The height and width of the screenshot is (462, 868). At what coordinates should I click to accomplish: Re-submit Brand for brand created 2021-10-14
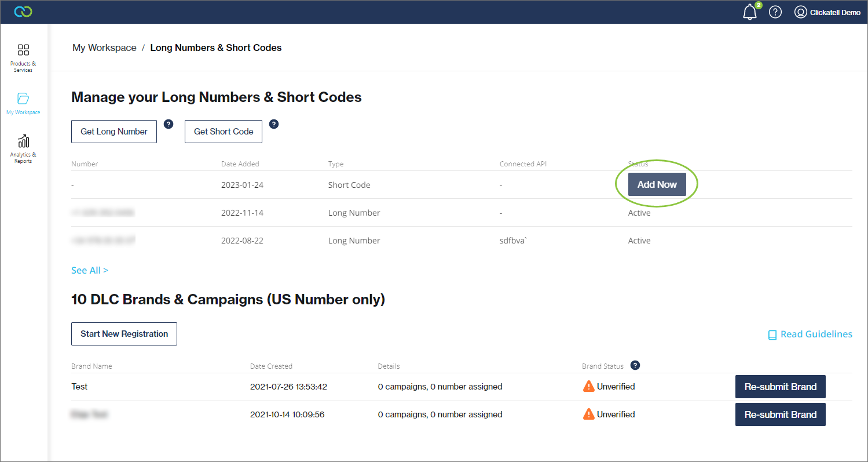click(x=780, y=414)
